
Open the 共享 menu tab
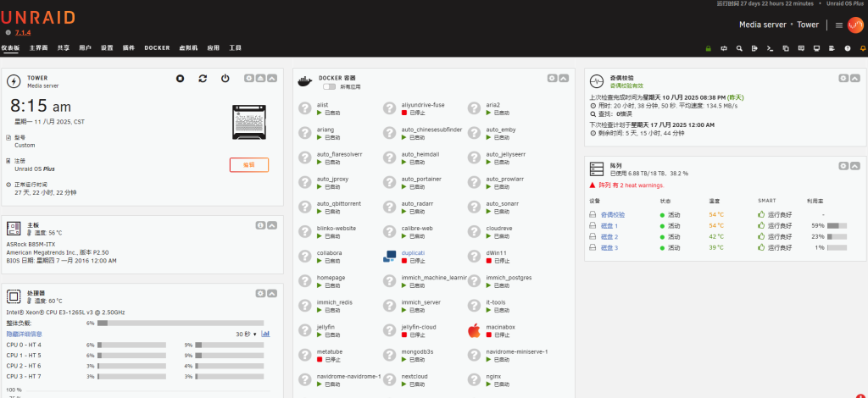click(x=64, y=48)
